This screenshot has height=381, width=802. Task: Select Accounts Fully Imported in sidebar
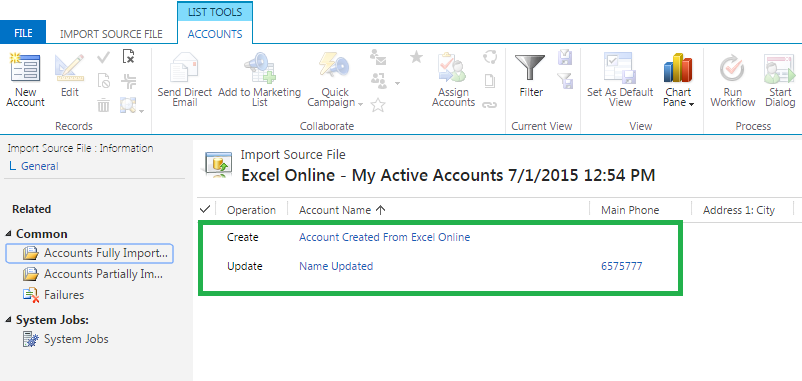pos(90,253)
